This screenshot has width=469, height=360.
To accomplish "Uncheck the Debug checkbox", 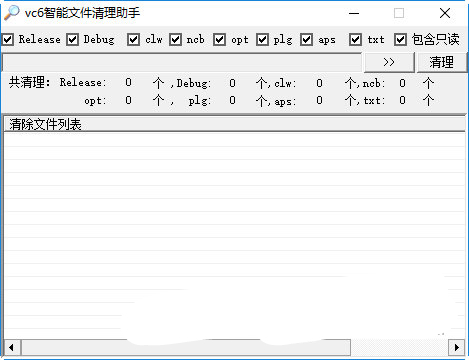I will 72,40.
